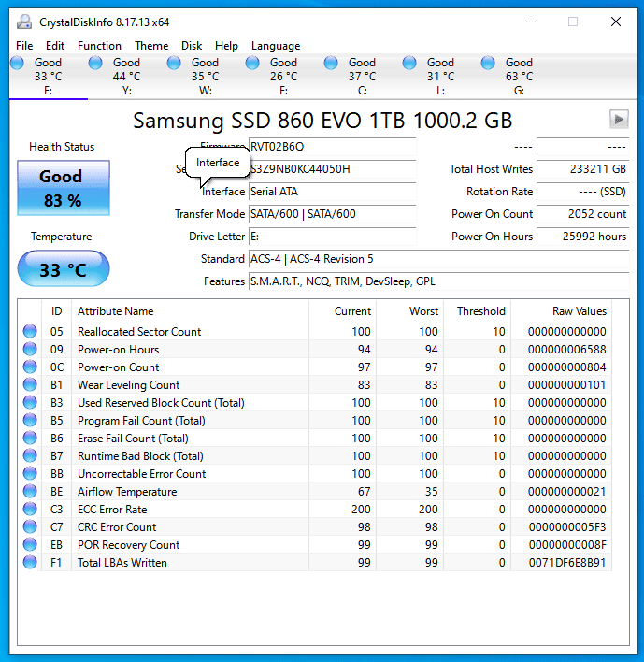The width and height of the screenshot is (644, 662).
Task: Click Power On Hours value 25992 hours
Action: (583, 236)
